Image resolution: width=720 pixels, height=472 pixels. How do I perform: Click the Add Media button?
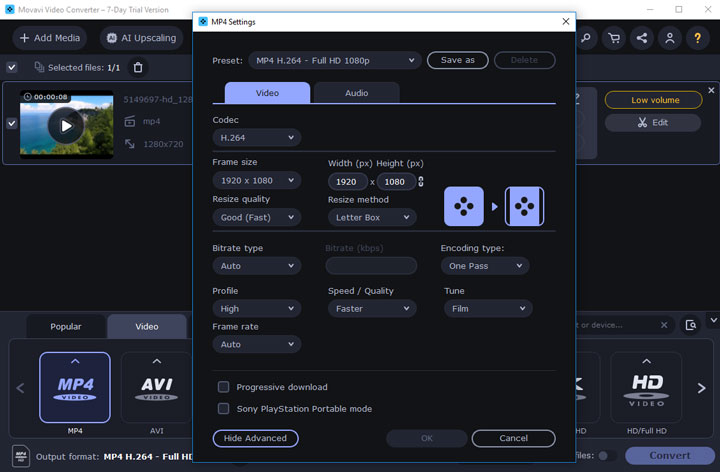[50, 38]
